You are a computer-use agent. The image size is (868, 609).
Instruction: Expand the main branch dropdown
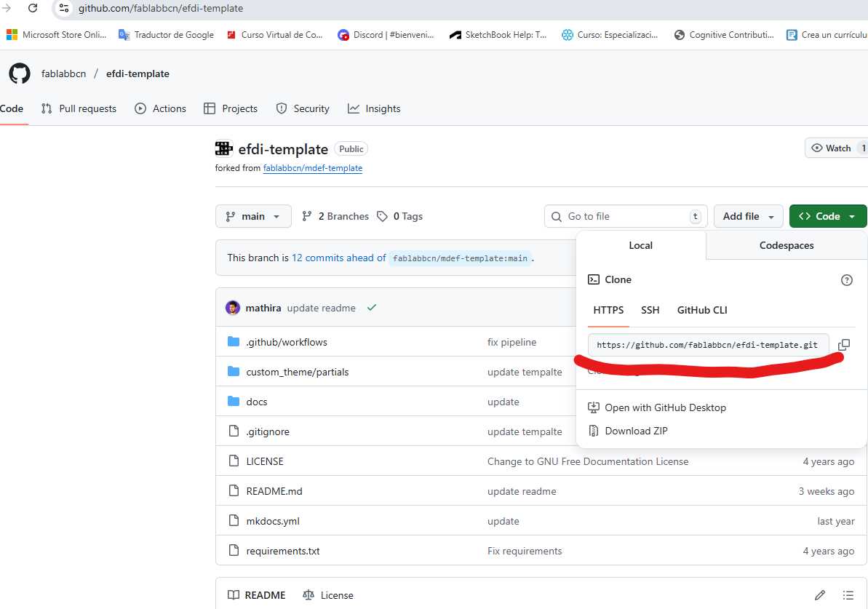pyautogui.click(x=253, y=216)
